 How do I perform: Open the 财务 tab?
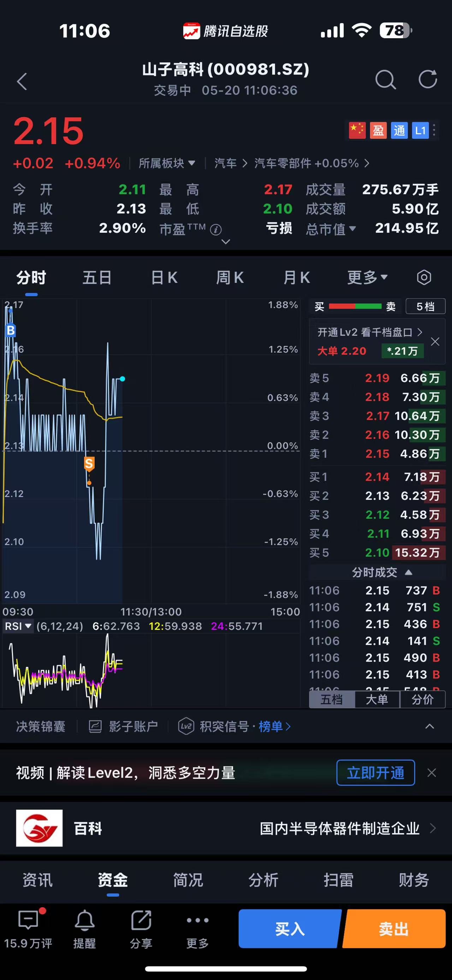(414, 880)
